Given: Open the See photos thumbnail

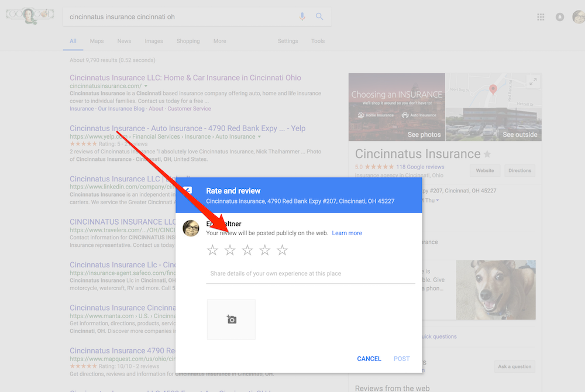Looking at the screenshot, I should pyautogui.click(x=397, y=107).
